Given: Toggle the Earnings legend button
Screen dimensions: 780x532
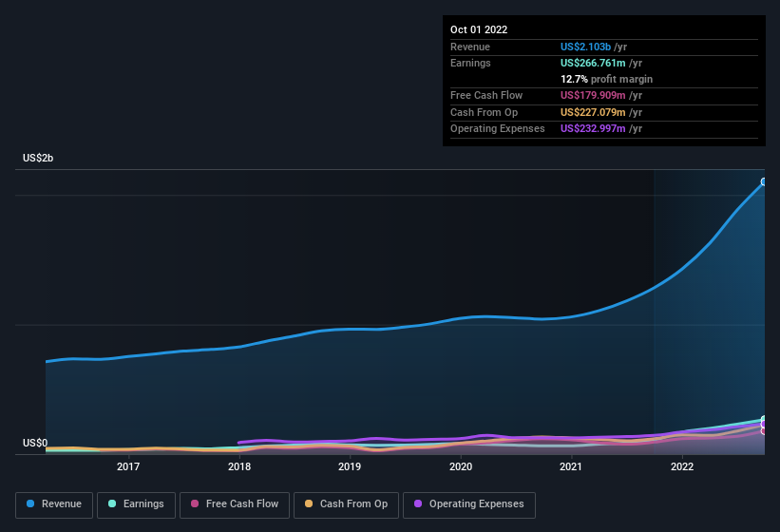Looking at the screenshot, I should coord(136,505).
